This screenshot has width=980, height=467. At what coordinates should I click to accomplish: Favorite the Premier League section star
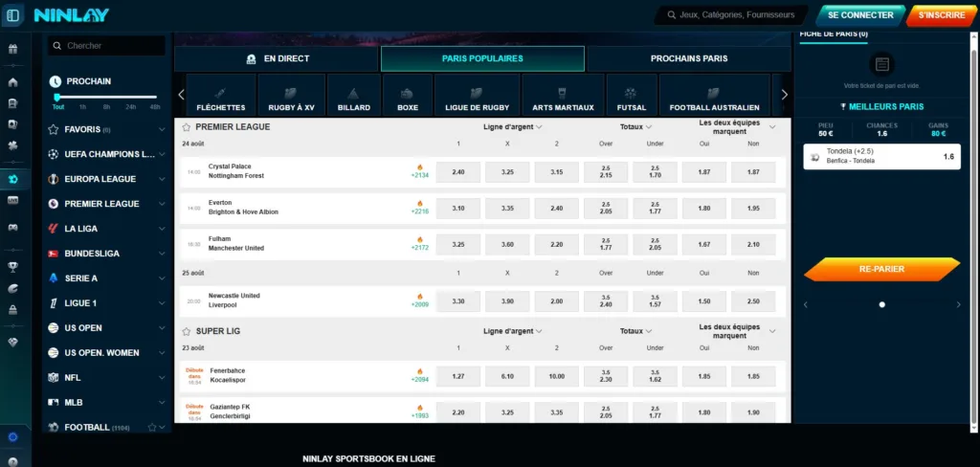186,127
